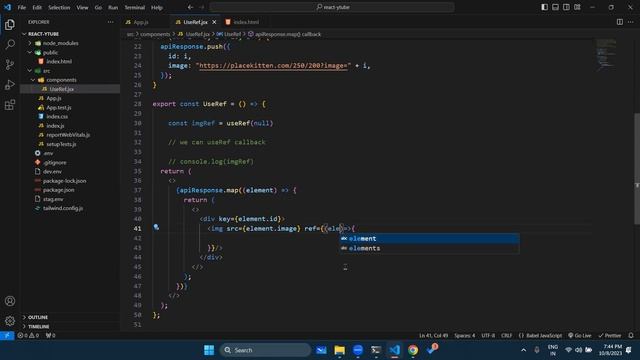
Task: Click the code minimap
Action: point(606,55)
